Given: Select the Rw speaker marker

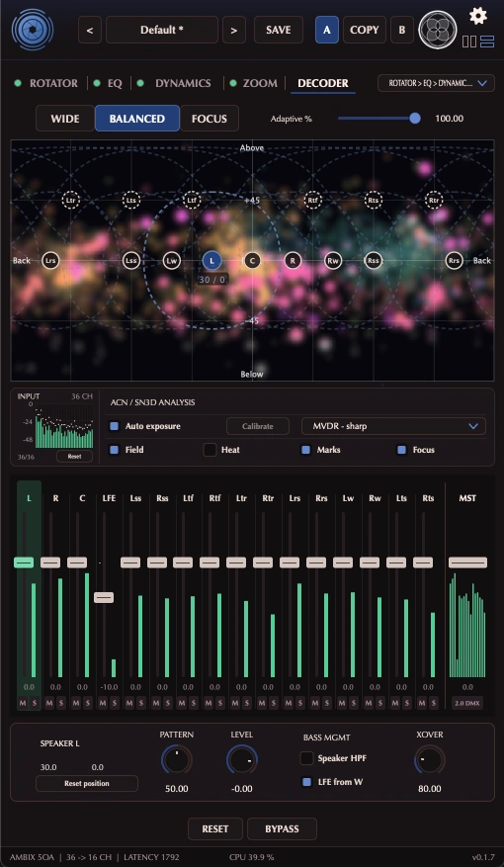Looking at the screenshot, I should [x=333, y=260].
